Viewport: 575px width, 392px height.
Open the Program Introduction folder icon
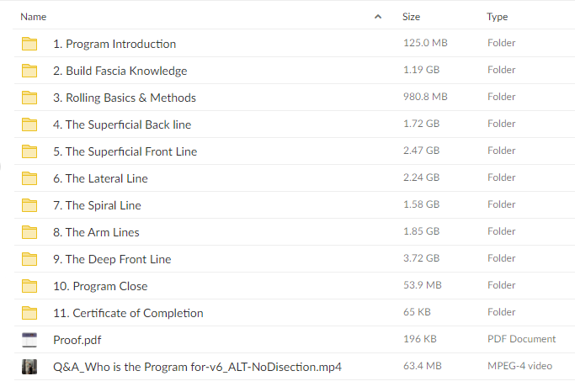click(29, 44)
